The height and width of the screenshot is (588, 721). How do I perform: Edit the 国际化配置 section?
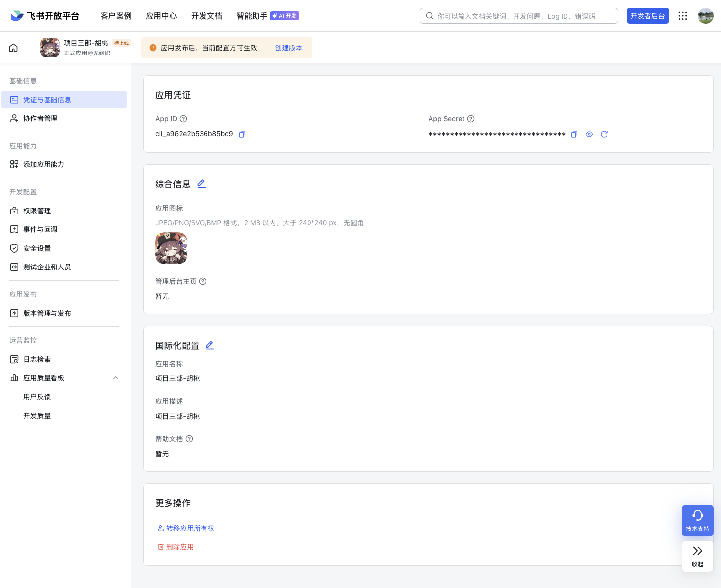[210, 345]
